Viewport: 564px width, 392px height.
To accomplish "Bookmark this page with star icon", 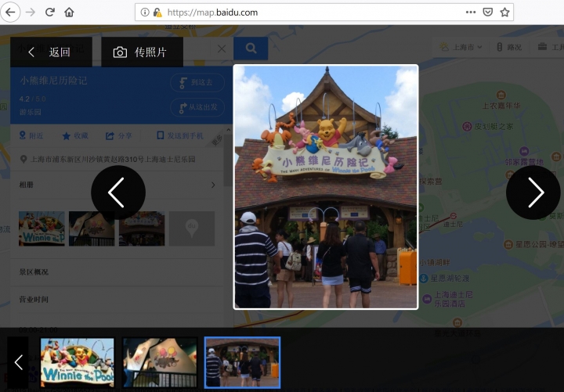I will pyautogui.click(x=504, y=13).
